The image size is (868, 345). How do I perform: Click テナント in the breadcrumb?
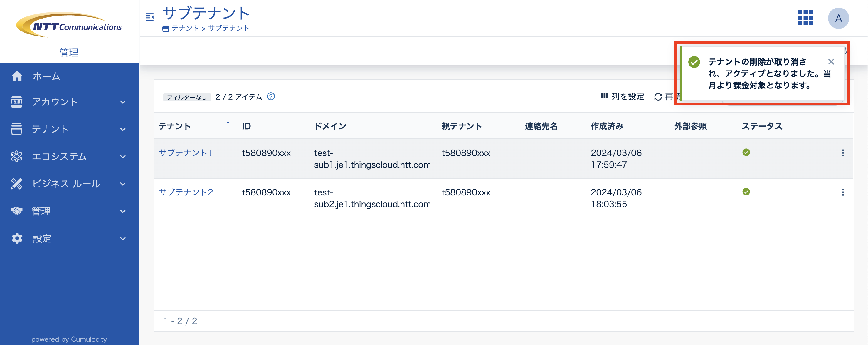pos(185,28)
